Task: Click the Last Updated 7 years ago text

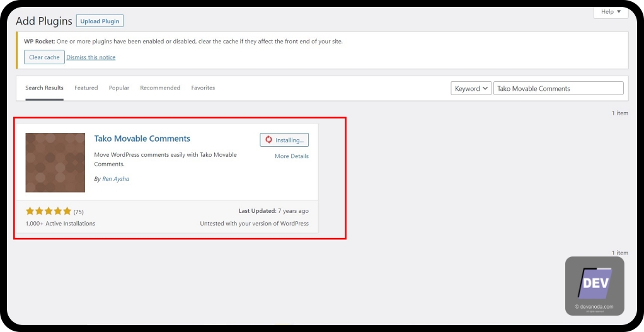Action: (273, 211)
